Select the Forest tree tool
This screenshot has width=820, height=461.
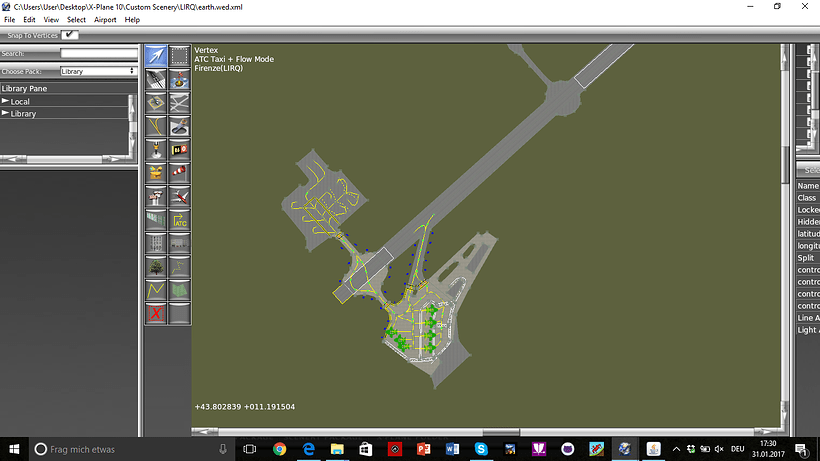click(156, 267)
